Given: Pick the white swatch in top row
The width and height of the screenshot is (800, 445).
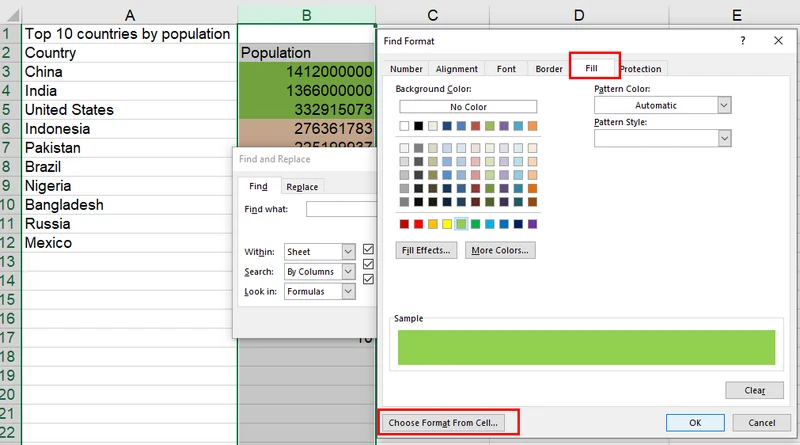Looking at the screenshot, I should (404, 126).
